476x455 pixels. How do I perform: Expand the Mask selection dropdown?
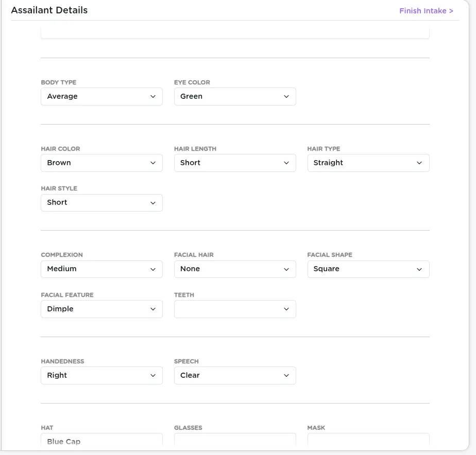coord(368,441)
